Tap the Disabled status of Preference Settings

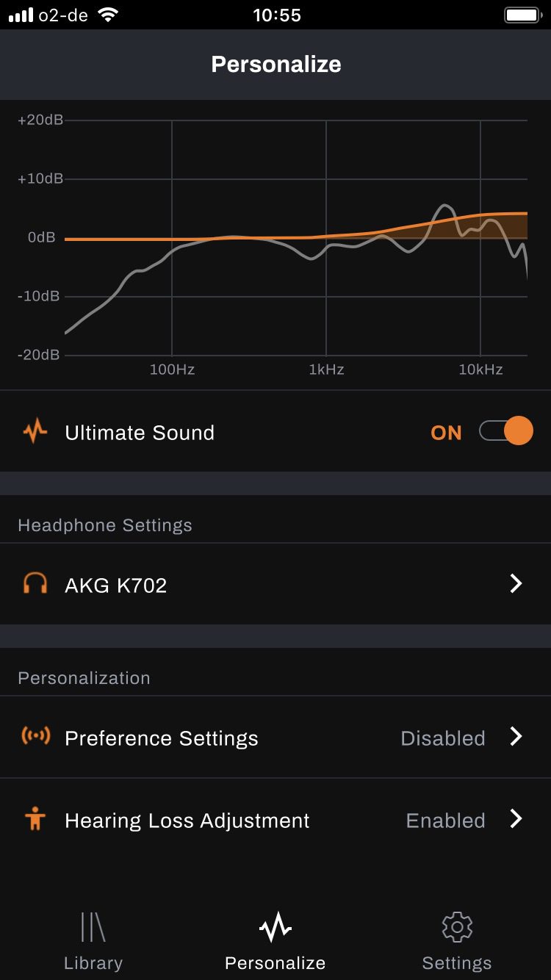tap(442, 738)
